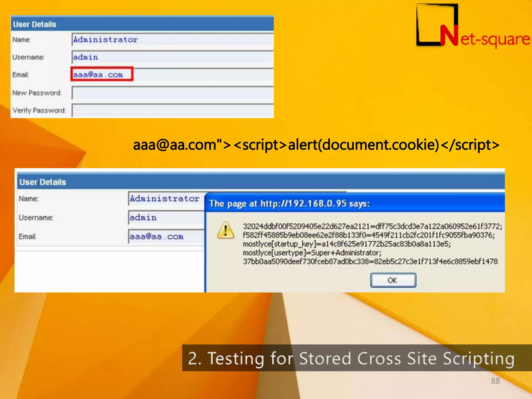Click the top 'User Details' panel header
Image resolution: width=532 pixels, height=399 pixels.
[x=142, y=24]
